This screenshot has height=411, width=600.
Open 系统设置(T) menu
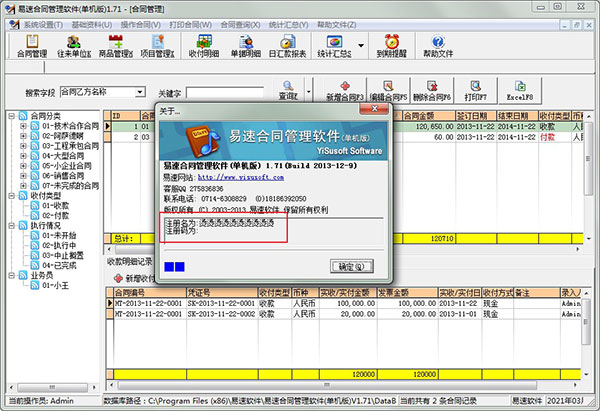pyautogui.click(x=43, y=25)
